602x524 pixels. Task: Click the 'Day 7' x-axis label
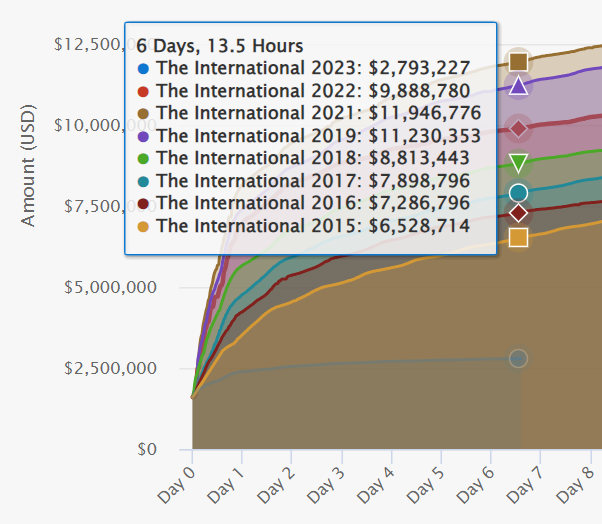tap(525, 485)
